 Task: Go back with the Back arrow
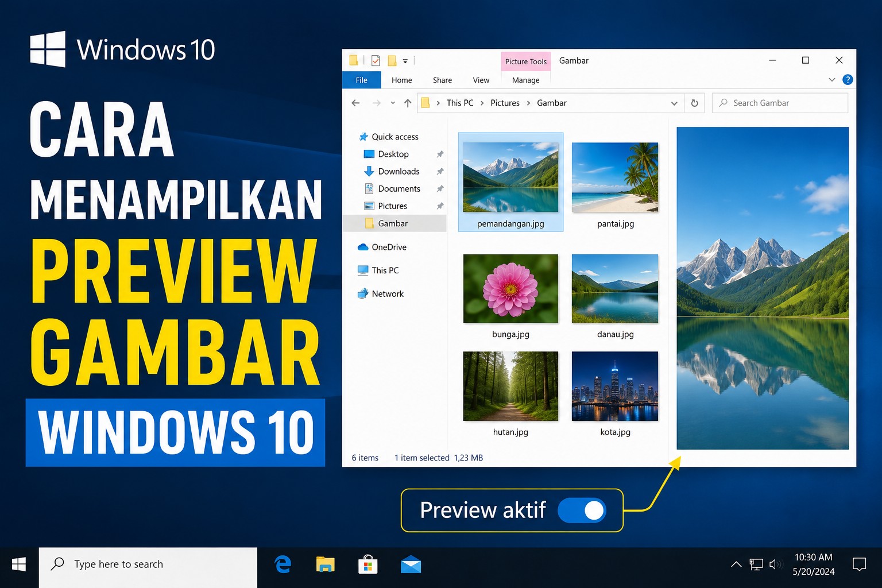355,103
